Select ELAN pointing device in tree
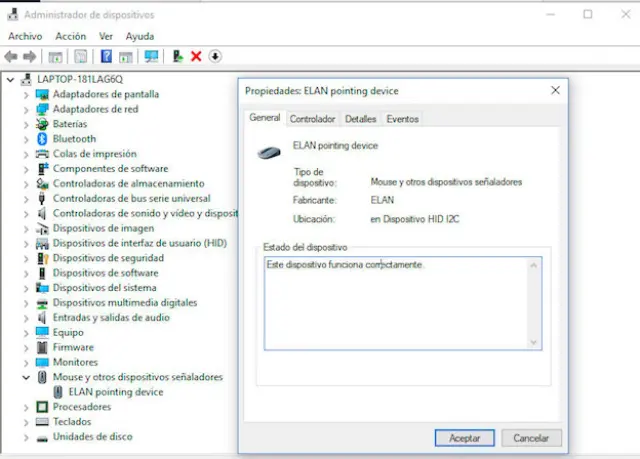The height and width of the screenshot is (459, 640). (x=115, y=392)
